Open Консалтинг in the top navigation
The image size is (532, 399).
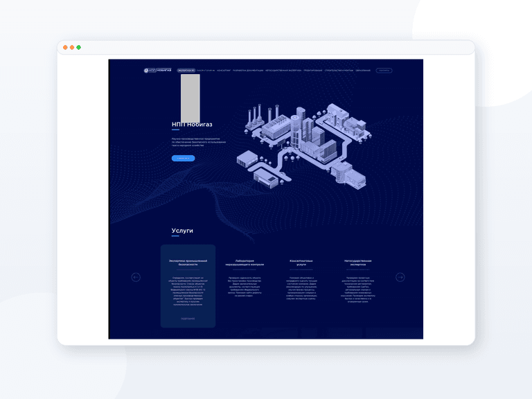click(224, 71)
